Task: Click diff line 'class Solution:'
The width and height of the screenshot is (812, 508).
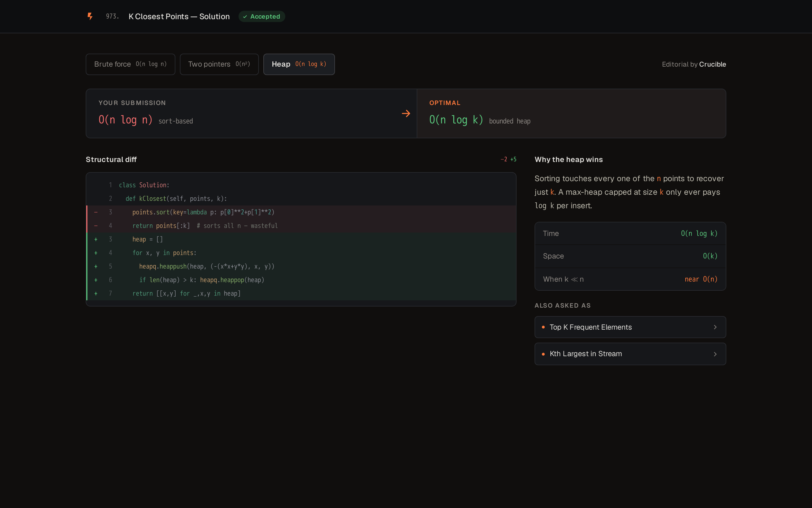Action: click(x=301, y=185)
